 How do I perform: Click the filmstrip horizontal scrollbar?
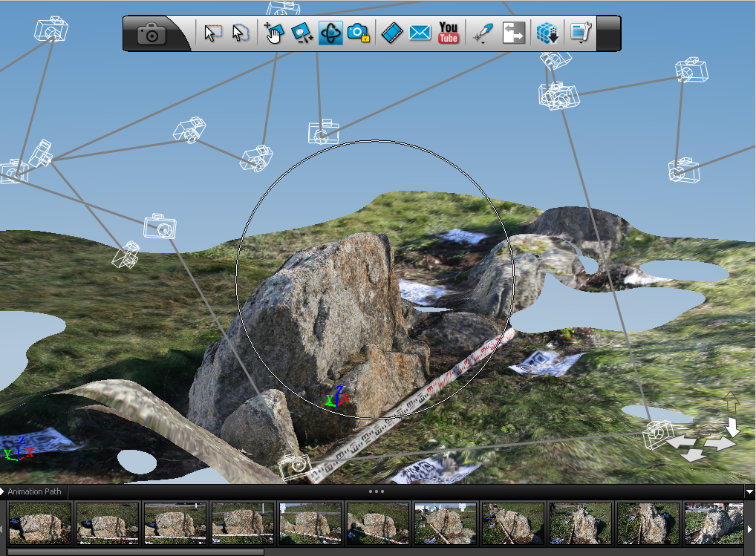pyautogui.click(x=135, y=552)
